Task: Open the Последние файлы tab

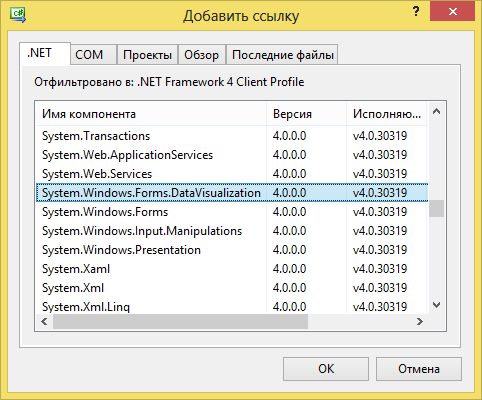Action: click(x=282, y=54)
